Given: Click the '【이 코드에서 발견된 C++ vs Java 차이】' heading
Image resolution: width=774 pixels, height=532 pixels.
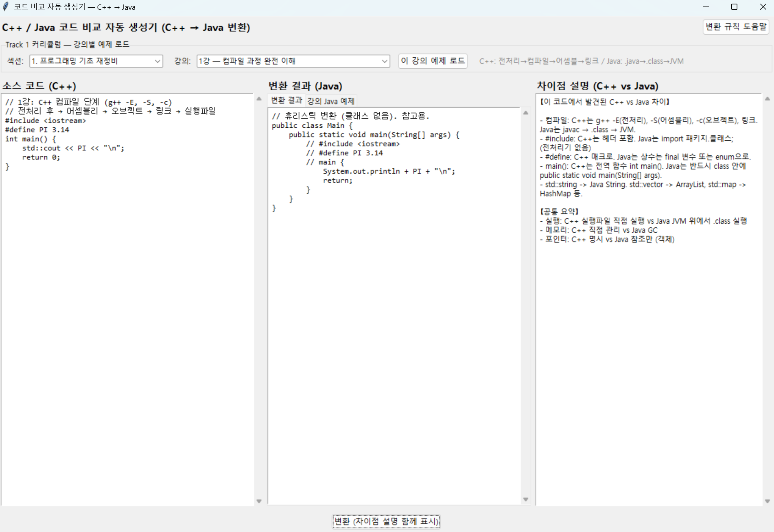Looking at the screenshot, I should point(605,102).
